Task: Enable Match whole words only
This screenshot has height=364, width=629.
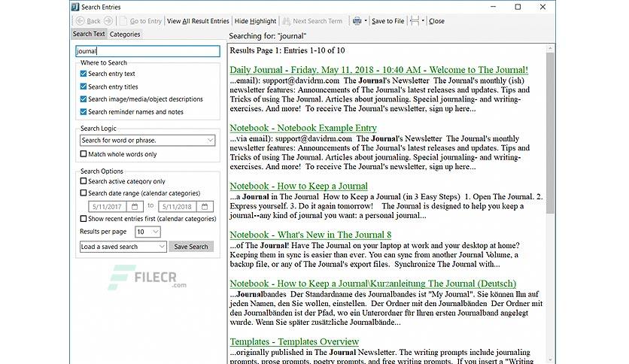Action: (x=84, y=154)
